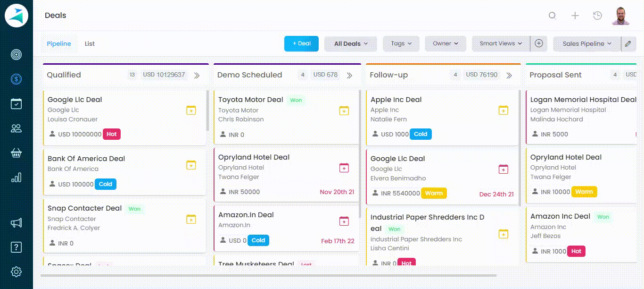This screenshot has height=289, width=644.
Task: Click the Hot tag on Qualified Google Llc Deal
Action: (x=112, y=134)
